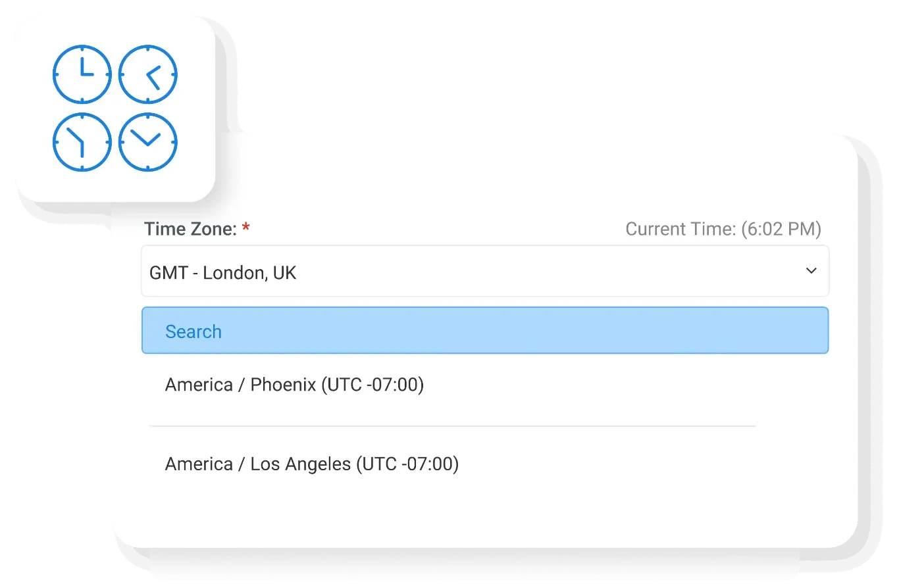Click the Time Zone field label
The height and width of the screenshot is (588, 899).
tap(190, 229)
